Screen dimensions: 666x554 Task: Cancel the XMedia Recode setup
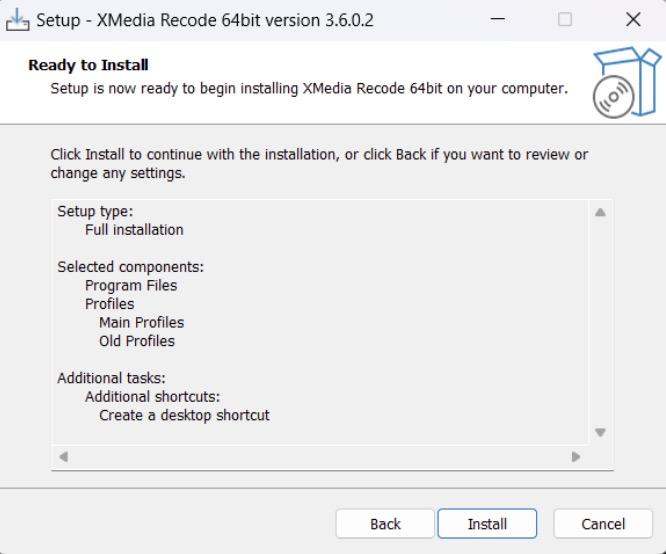pos(603,523)
